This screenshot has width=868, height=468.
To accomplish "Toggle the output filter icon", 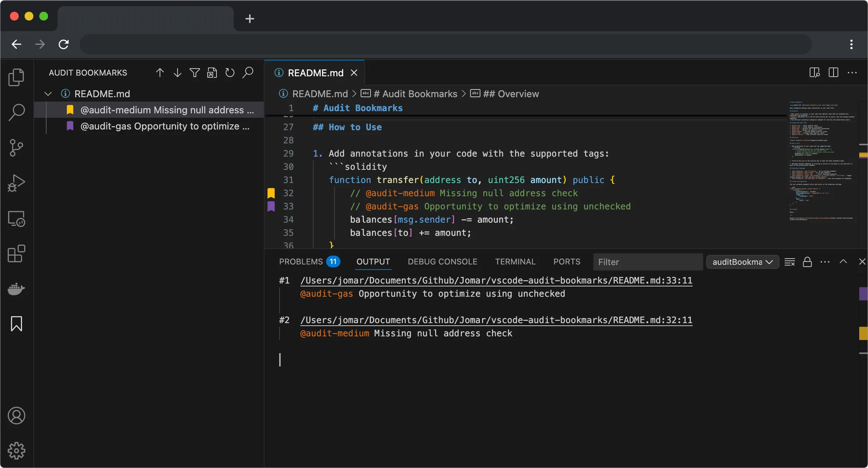I will 195,72.
